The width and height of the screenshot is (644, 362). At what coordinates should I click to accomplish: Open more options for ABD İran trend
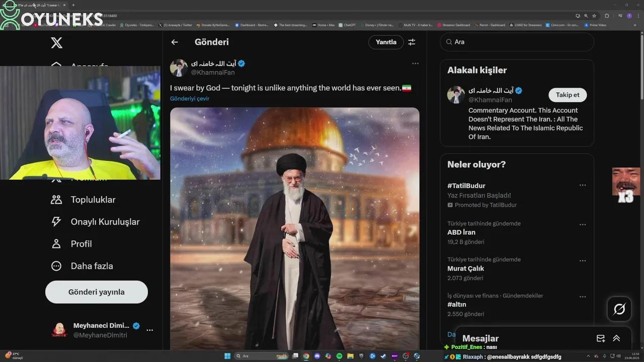click(583, 224)
